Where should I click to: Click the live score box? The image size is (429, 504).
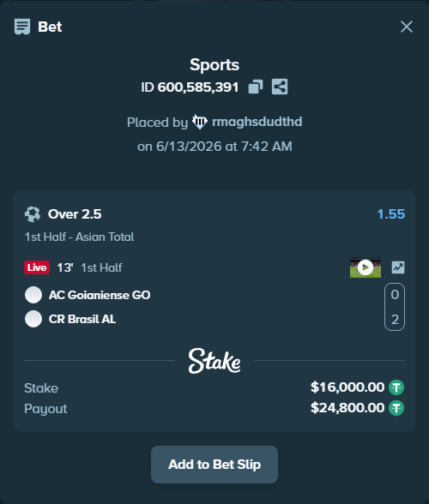395,307
